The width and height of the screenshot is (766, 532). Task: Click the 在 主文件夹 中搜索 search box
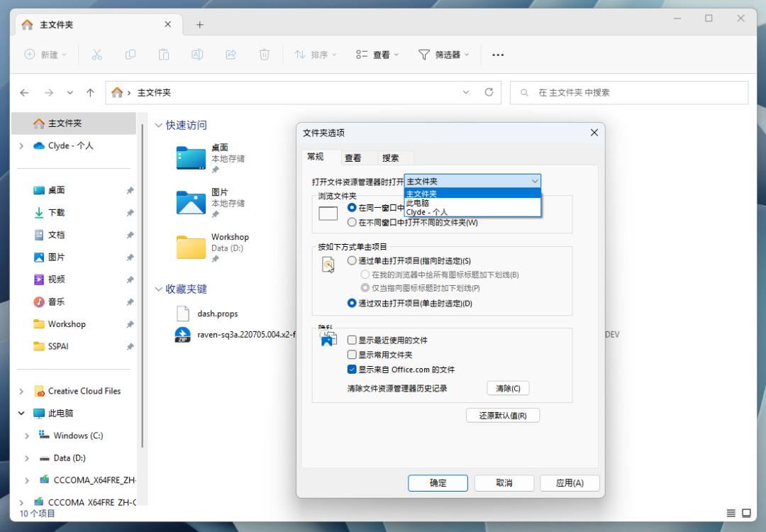pyautogui.click(x=629, y=92)
